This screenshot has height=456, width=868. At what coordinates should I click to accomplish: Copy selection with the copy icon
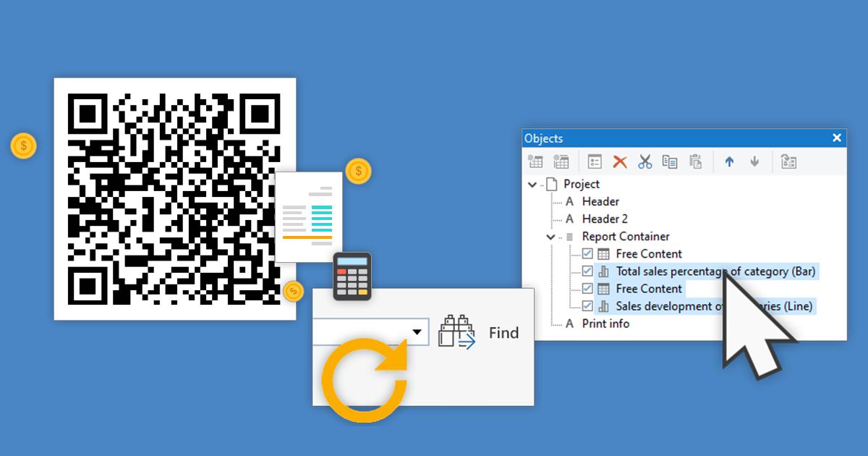tap(670, 162)
